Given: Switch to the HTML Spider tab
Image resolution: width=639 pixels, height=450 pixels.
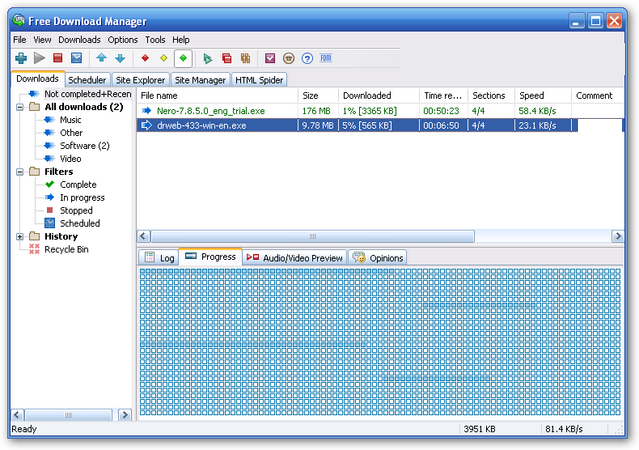Looking at the screenshot, I should [x=259, y=80].
